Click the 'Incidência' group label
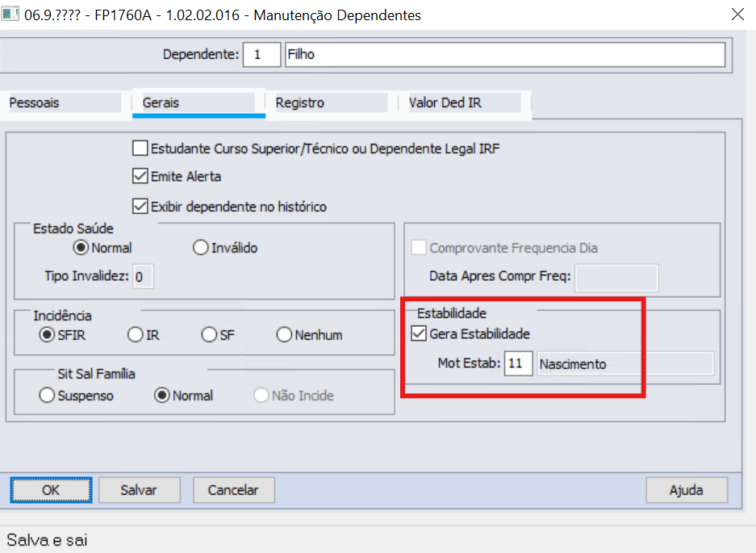Viewport: 756px width, 553px height. [x=62, y=316]
